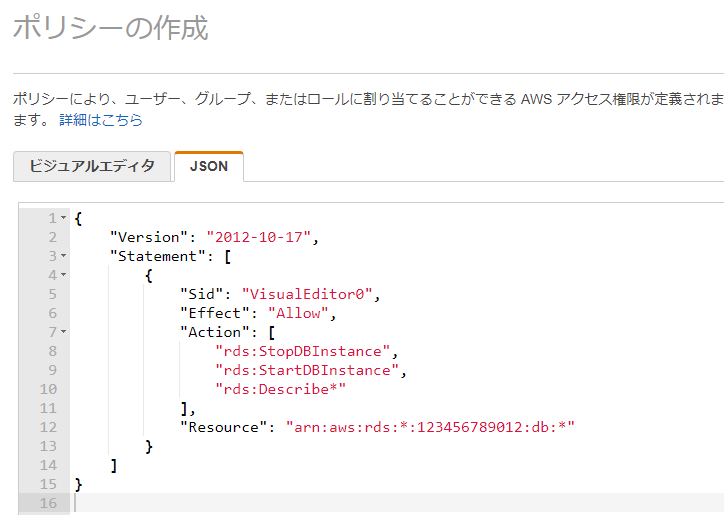Collapse the Statement array fold on line 3
The height and width of the screenshot is (515, 724).
tap(64, 256)
